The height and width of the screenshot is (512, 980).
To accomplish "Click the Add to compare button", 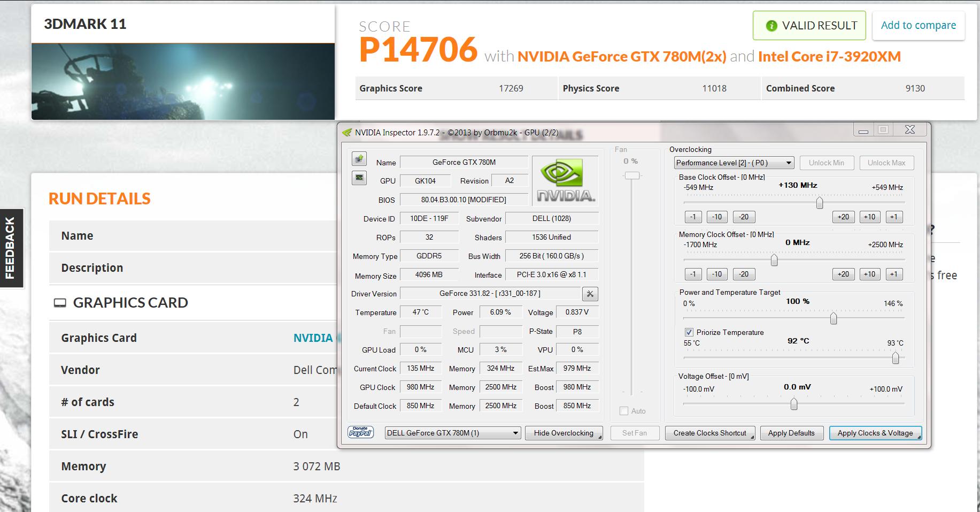I will [918, 26].
